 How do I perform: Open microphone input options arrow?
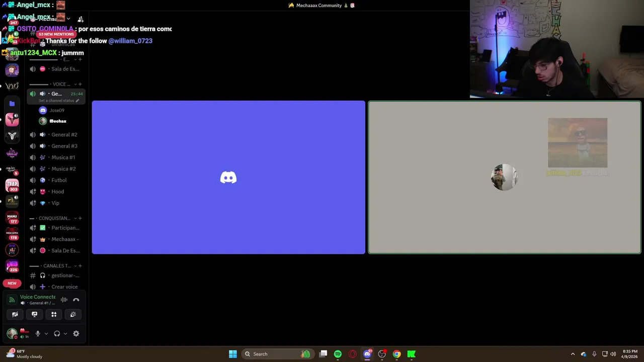pyautogui.click(x=46, y=333)
